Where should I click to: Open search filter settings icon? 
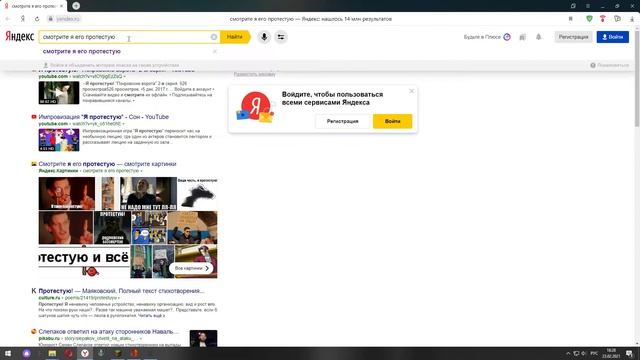tap(281, 37)
